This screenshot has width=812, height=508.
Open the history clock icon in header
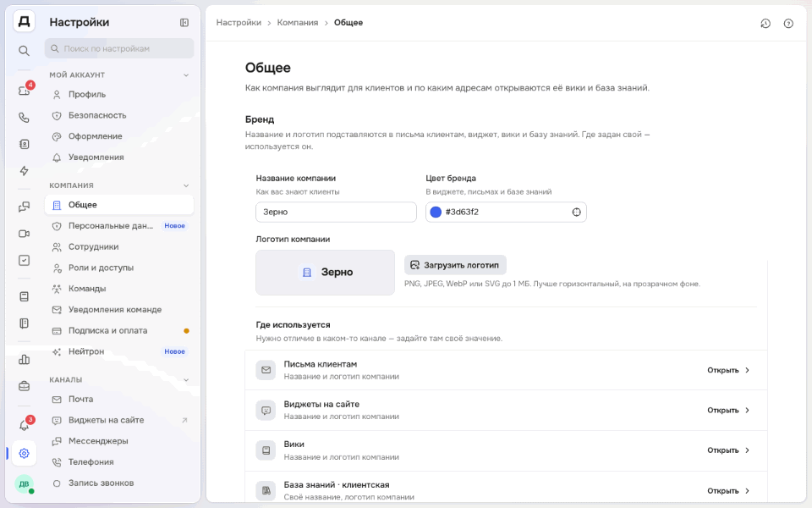click(765, 24)
